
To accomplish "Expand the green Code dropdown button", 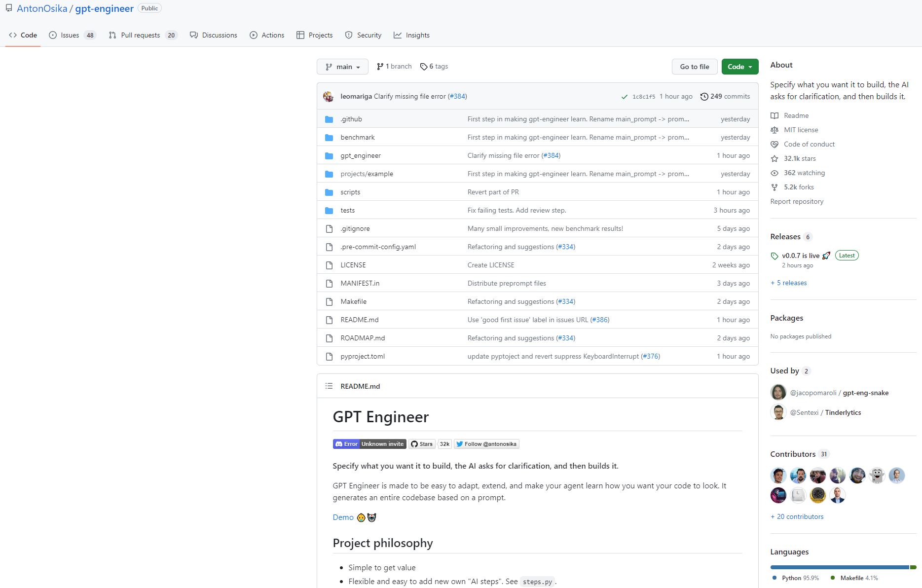I will (739, 67).
